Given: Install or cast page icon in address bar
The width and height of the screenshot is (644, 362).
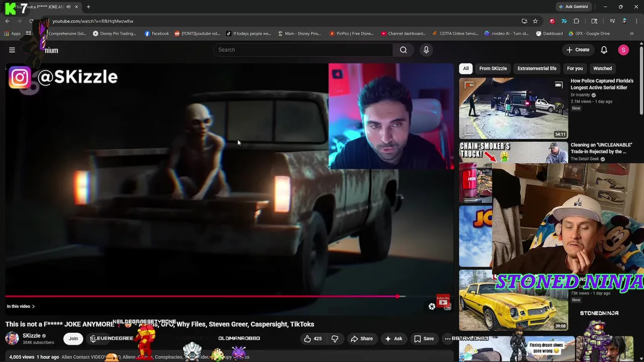Looking at the screenshot, I should click(x=524, y=21).
